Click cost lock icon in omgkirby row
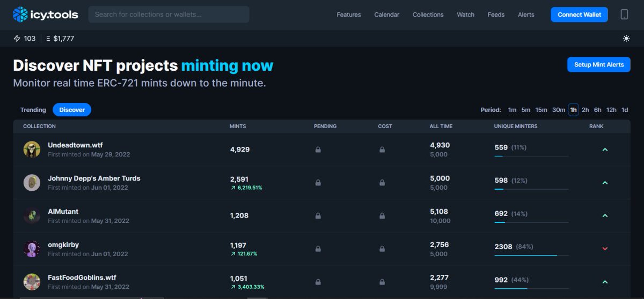The width and height of the screenshot is (644, 299). point(382,249)
